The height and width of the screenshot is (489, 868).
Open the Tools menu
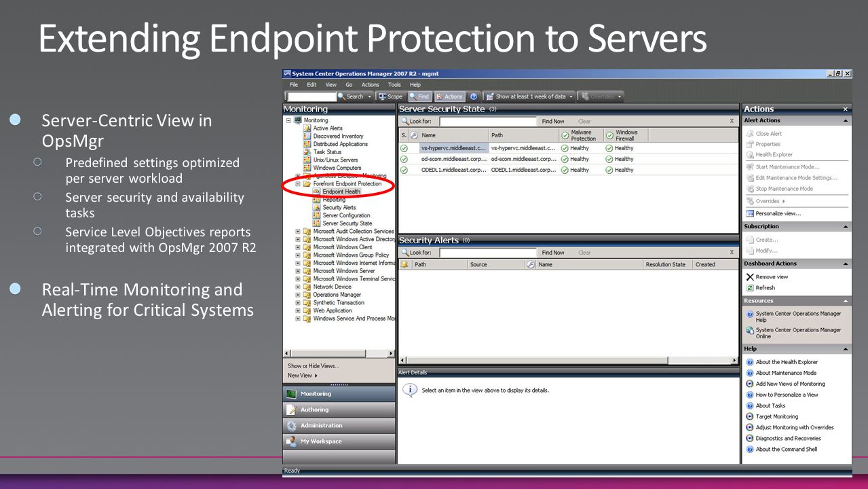click(394, 85)
